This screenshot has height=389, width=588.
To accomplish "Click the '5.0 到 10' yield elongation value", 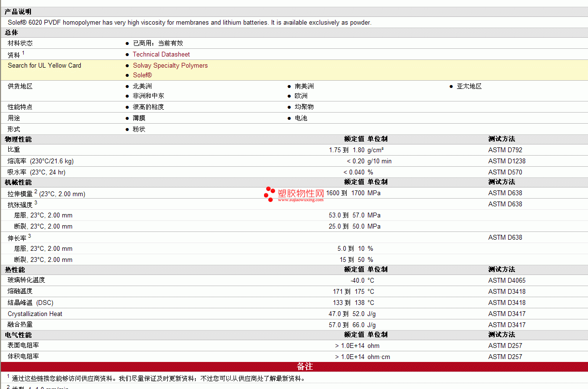I will (x=351, y=249).
